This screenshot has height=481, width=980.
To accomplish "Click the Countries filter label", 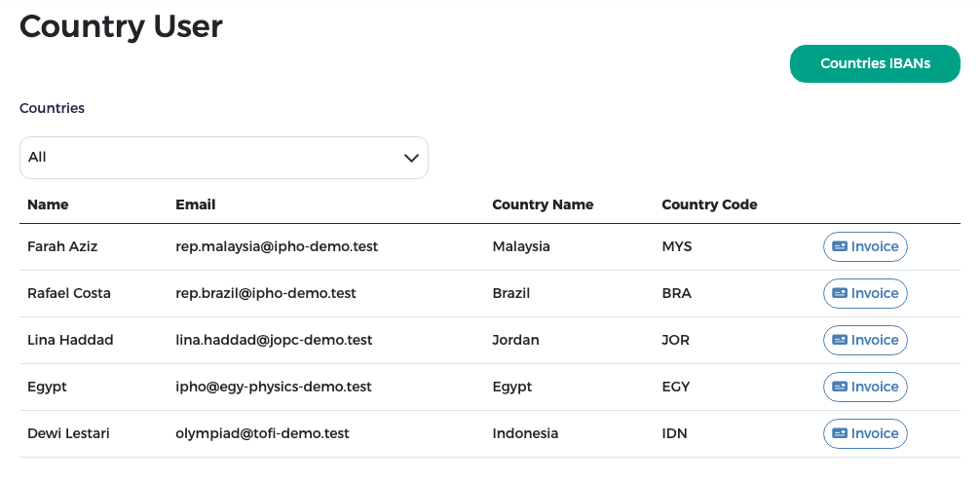I will 52,108.
